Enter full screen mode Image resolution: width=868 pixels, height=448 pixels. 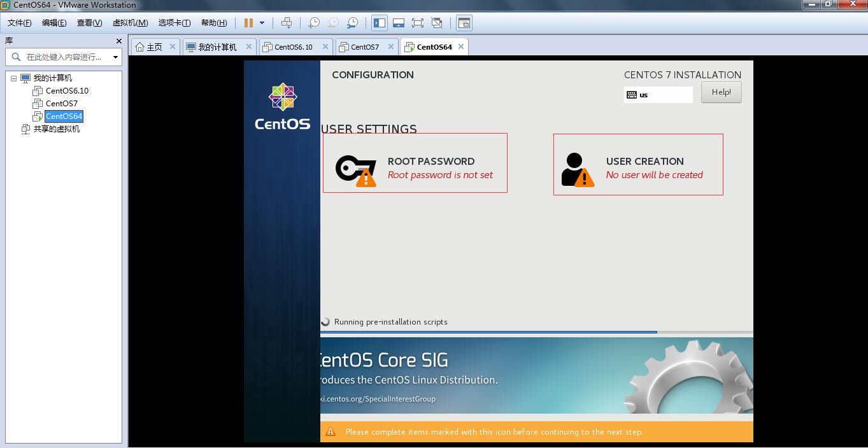pyautogui.click(x=418, y=23)
